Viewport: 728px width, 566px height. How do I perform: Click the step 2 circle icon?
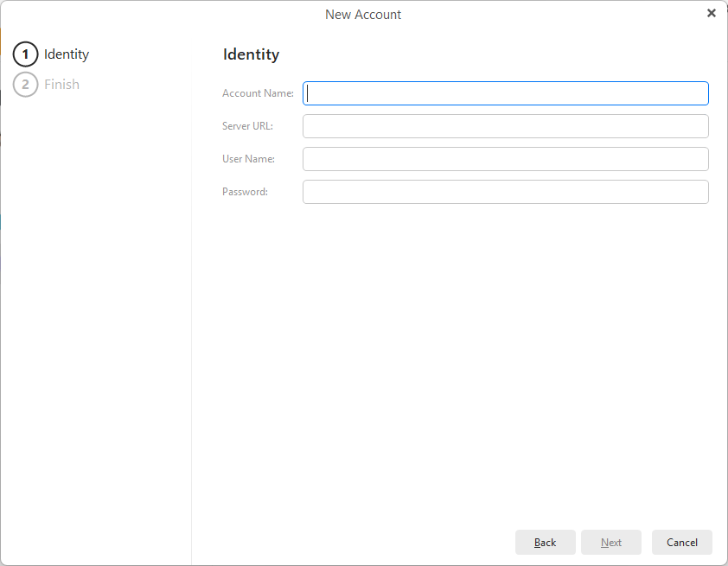point(25,85)
